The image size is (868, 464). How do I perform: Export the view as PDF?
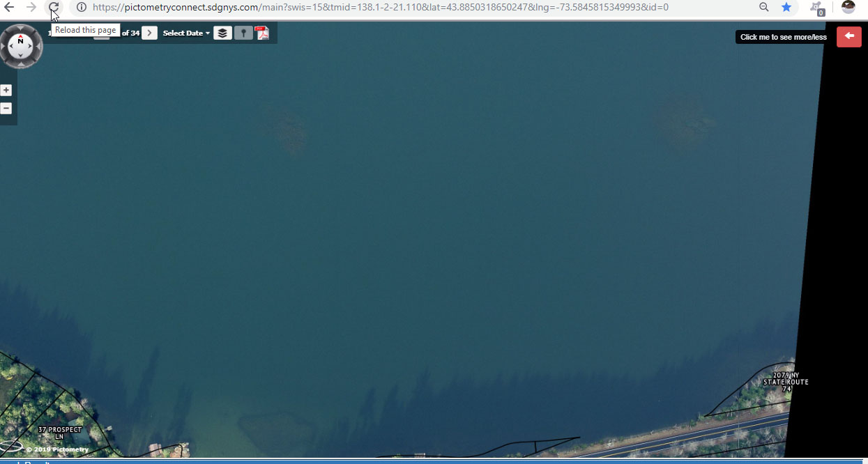coord(263,33)
